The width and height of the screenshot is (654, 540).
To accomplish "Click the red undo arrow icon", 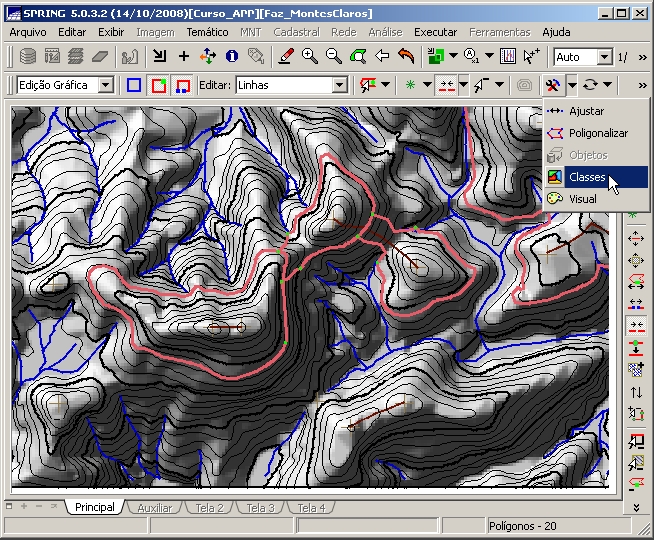I will pyautogui.click(x=405, y=57).
